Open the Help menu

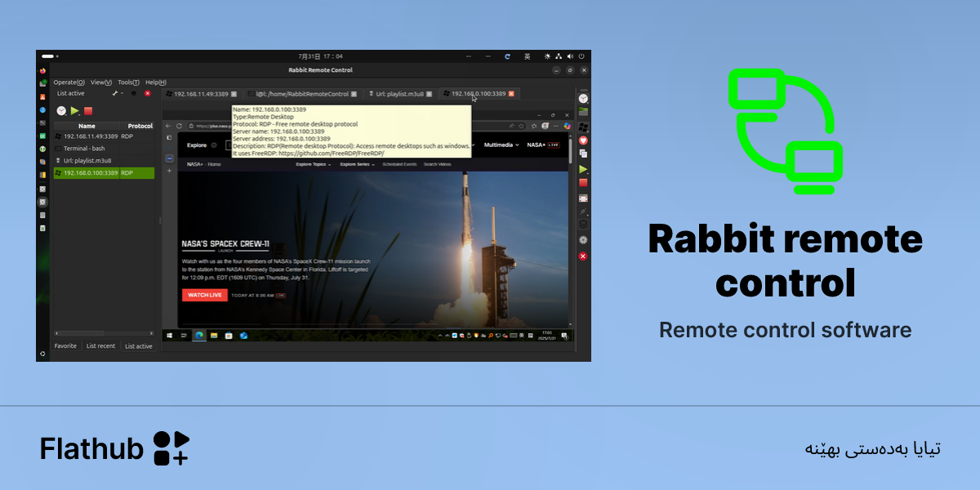[x=155, y=82]
